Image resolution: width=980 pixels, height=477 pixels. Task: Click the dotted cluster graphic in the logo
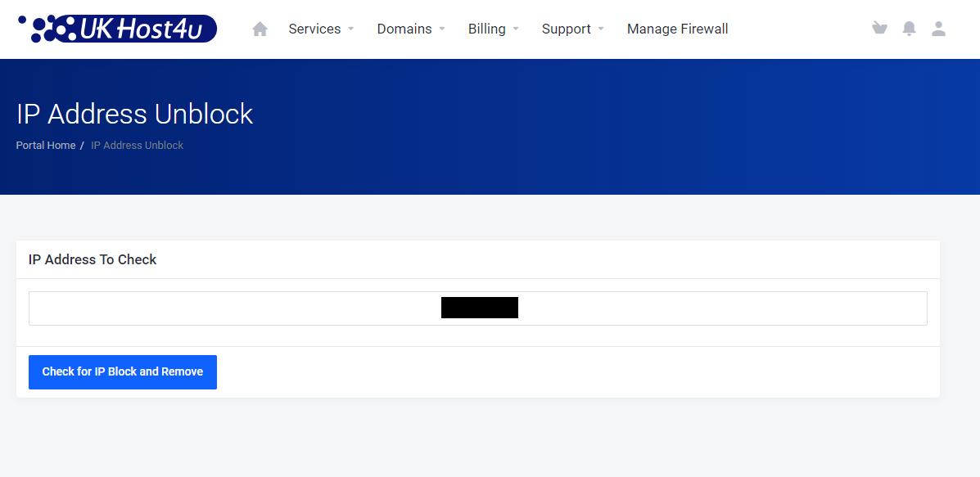tap(47, 28)
